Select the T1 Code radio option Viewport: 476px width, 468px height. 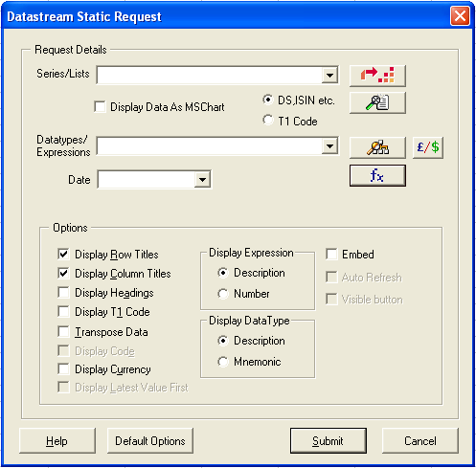(x=267, y=121)
